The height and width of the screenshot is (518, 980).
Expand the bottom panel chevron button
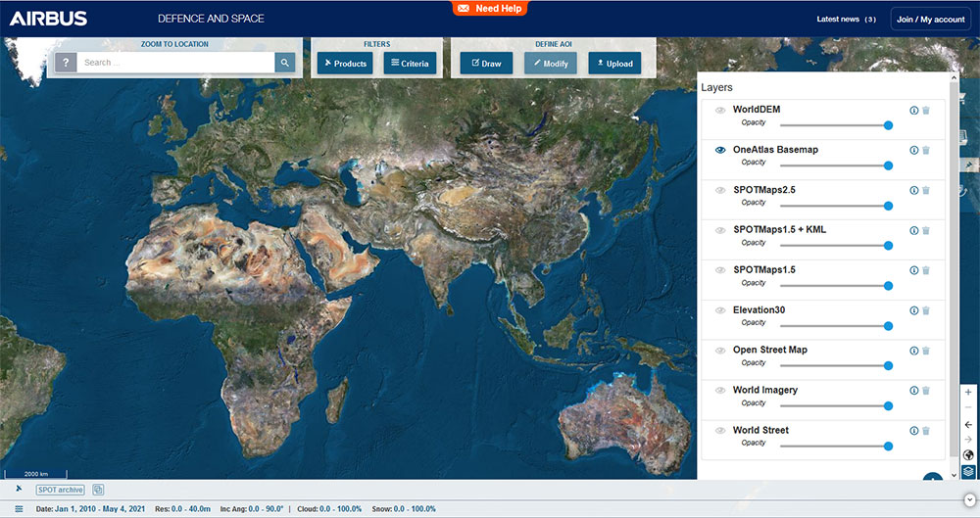tap(969, 499)
